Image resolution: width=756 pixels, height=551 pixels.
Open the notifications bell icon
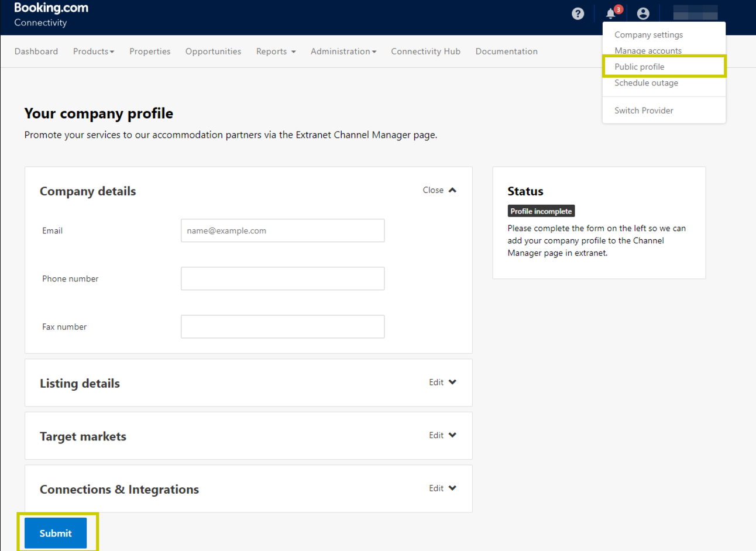[611, 13]
